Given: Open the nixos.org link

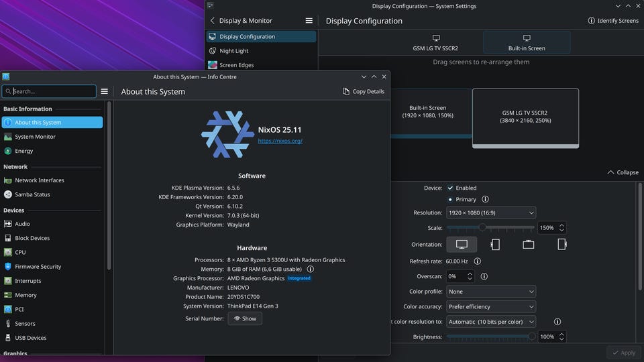Looking at the screenshot, I should click(280, 141).
